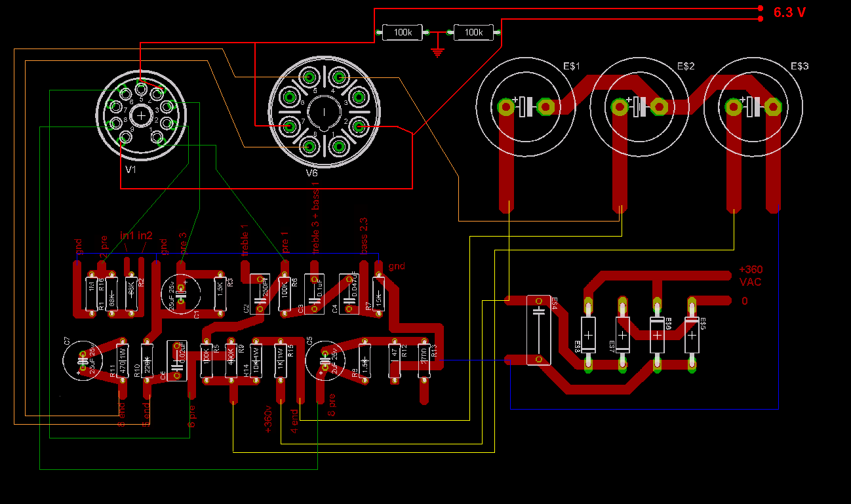This screenshot has width=851, height=504.
Task: Click the V6 octal socket center
Action: click(324, 113)
